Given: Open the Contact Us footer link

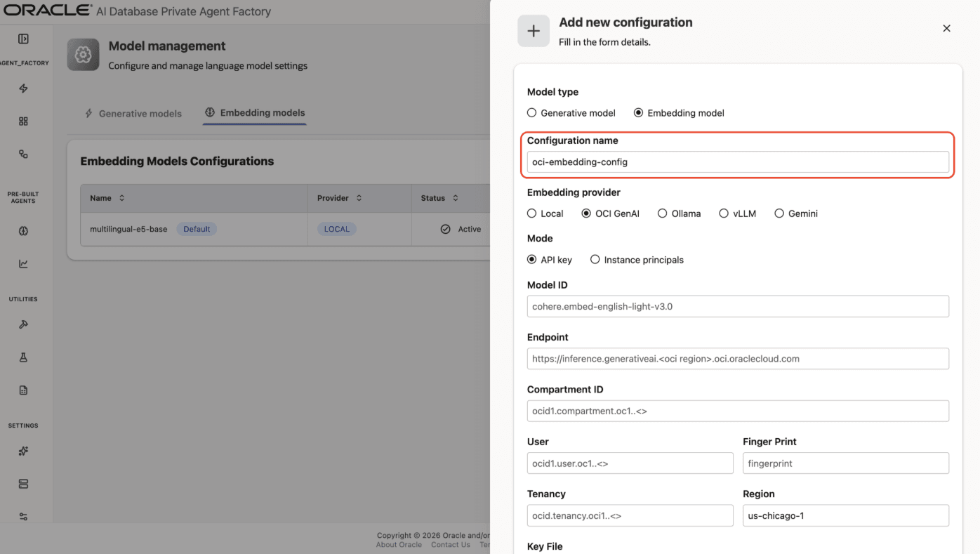Looking at the screenshot, I should (451, 545).
